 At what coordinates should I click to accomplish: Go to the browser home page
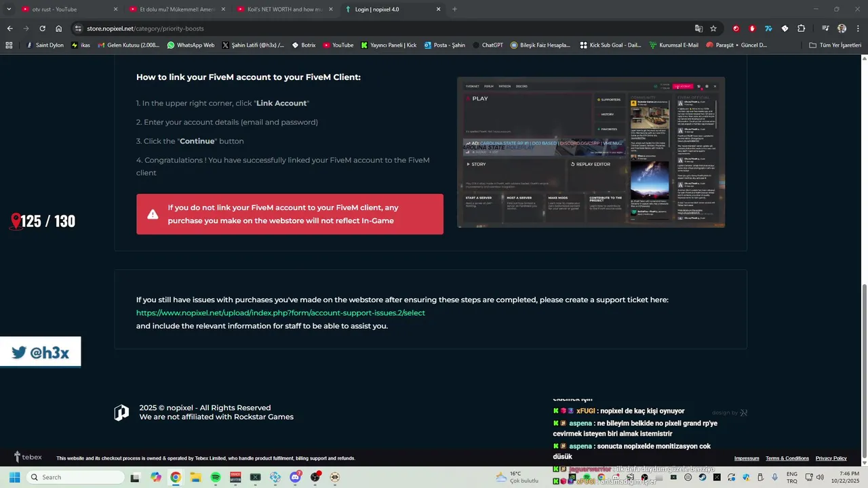[59, 28]
